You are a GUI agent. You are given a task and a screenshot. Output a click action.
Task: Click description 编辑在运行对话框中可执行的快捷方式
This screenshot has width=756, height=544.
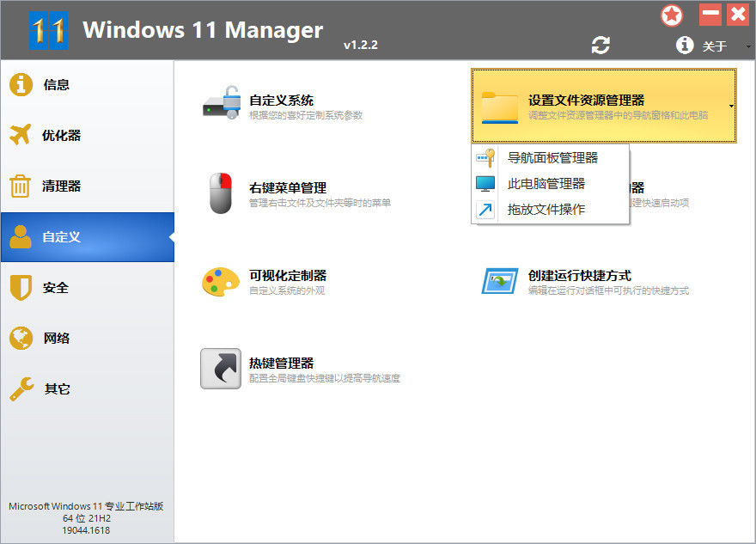coord(608,290)
